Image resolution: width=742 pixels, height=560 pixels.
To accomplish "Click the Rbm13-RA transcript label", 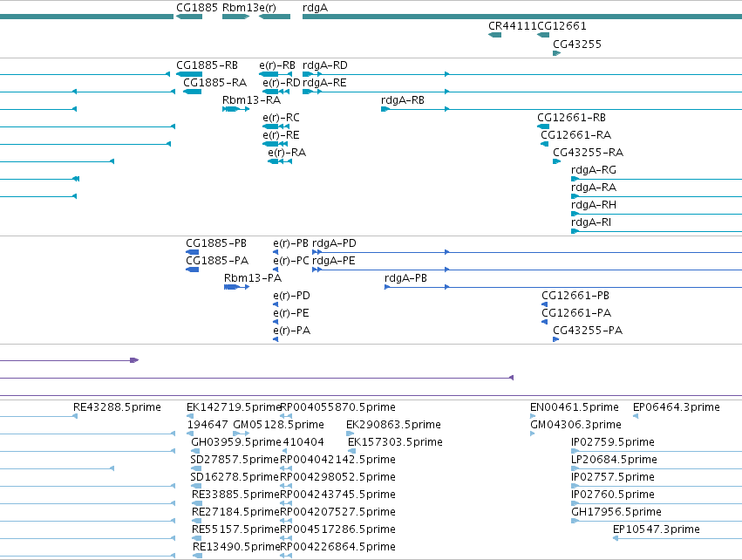I will coord(251,100).
